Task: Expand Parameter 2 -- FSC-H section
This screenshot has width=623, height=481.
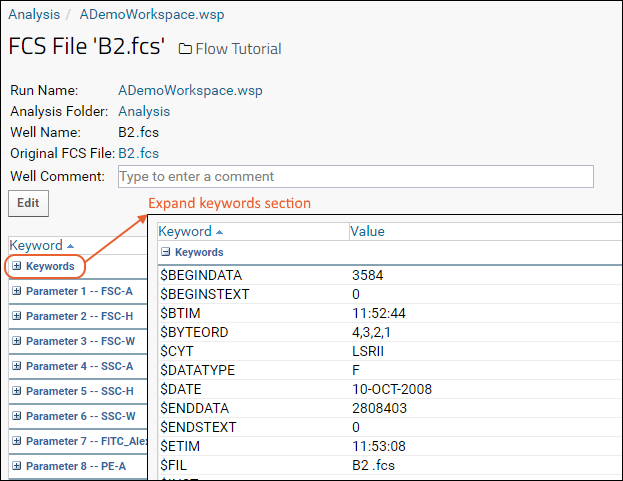Action: 16,316
